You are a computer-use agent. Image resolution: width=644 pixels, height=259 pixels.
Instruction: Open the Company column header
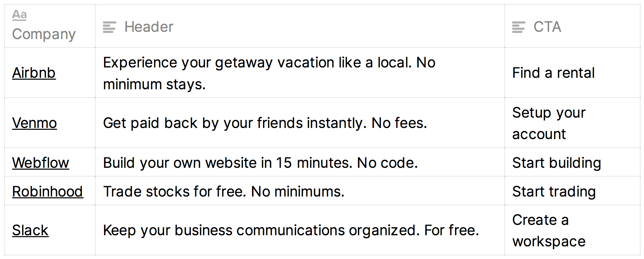50,26
